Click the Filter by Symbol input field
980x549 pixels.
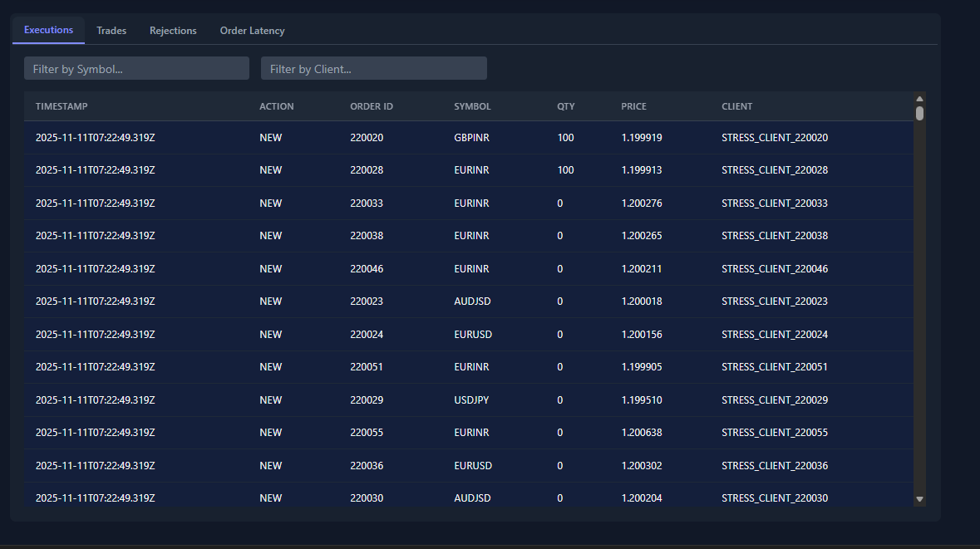click(x=135, y=68)
